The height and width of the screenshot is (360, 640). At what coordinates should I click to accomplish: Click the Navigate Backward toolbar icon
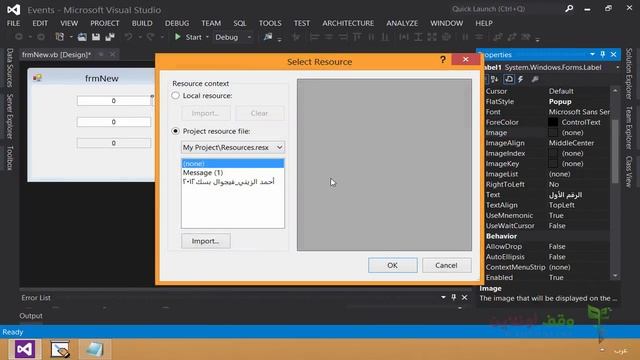(x=19, y=37)
